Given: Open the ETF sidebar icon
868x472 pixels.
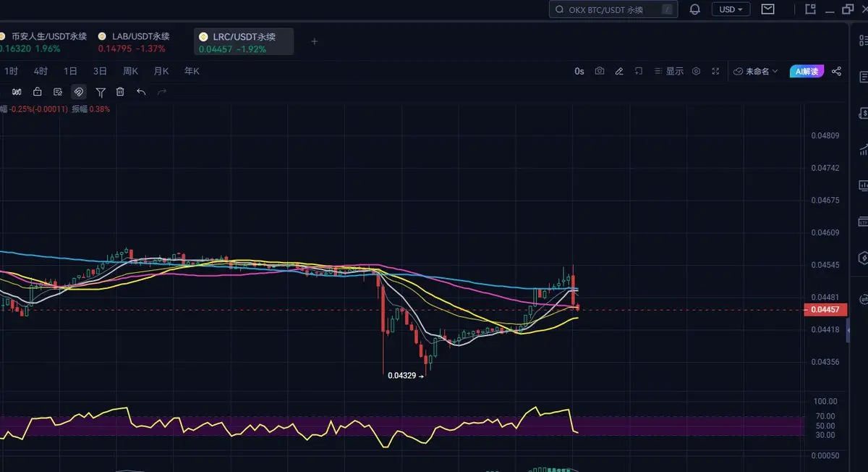Looking at the screenshot, I should tap(863, 222).
